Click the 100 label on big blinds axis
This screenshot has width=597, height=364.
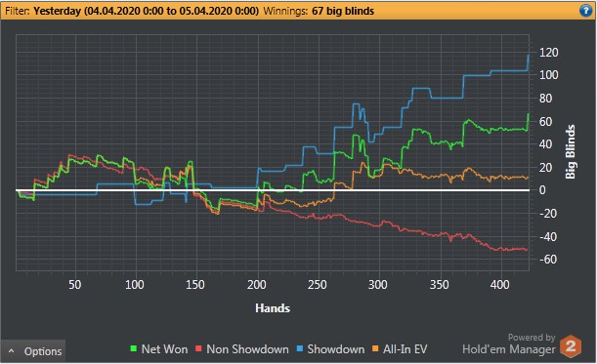click(x=549, y=75)
